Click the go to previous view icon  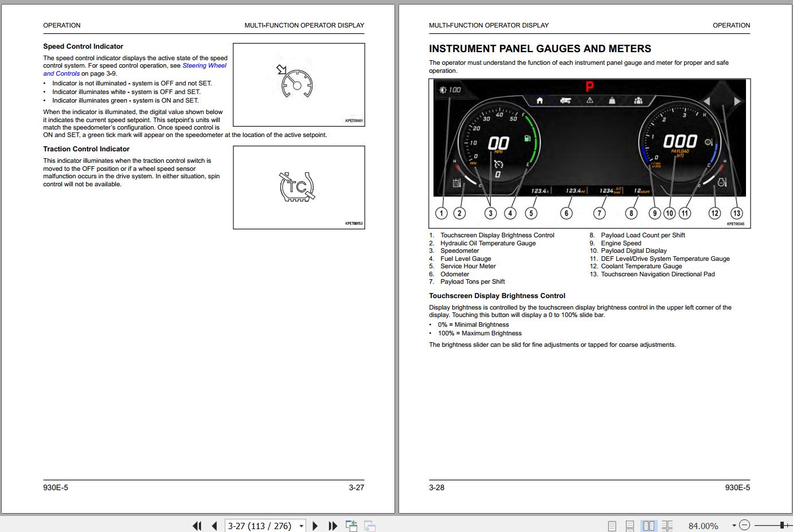pyautogui.click(x=351, y=526)
